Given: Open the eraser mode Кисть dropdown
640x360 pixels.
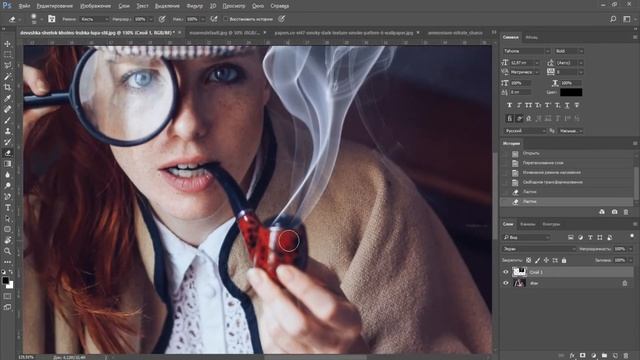Looking at the screenshot, I should 94,19.
